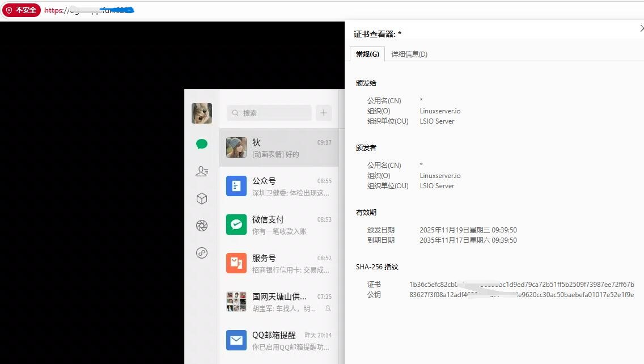Click the 不安全 security badge

(x=22, y=10)
